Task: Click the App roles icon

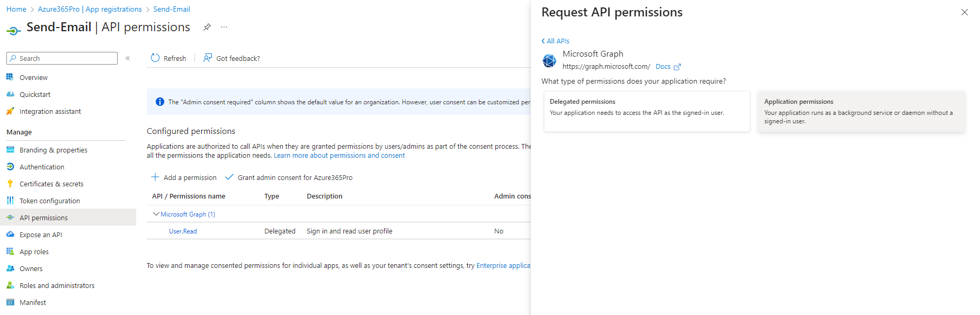Action: point(10,251)
